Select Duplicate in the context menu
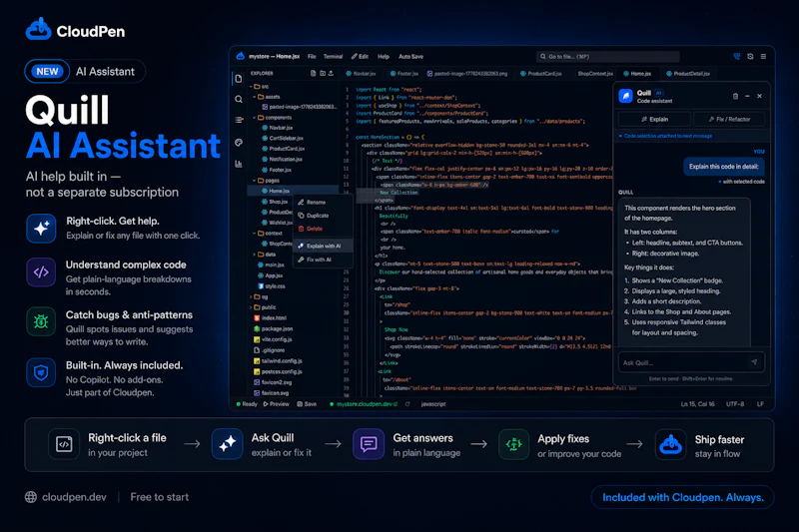The image size is (799, 532). pos(323,216)
